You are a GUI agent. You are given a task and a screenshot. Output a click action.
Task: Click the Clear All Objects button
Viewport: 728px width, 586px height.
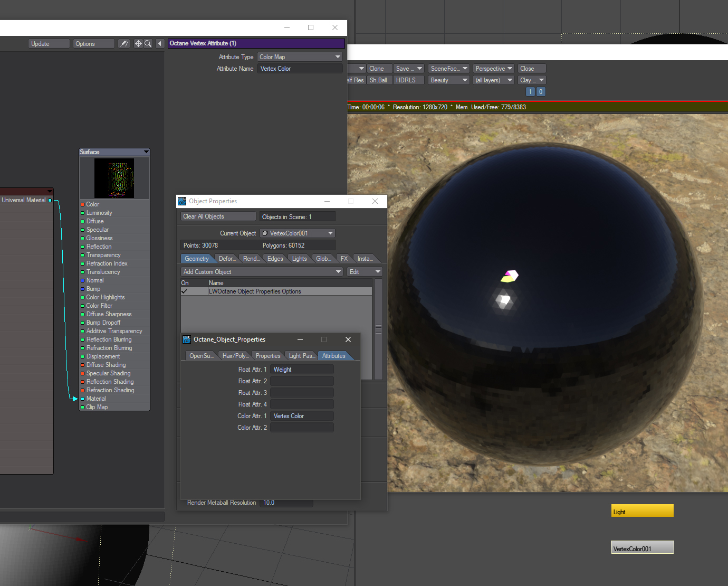click(218, 216)
